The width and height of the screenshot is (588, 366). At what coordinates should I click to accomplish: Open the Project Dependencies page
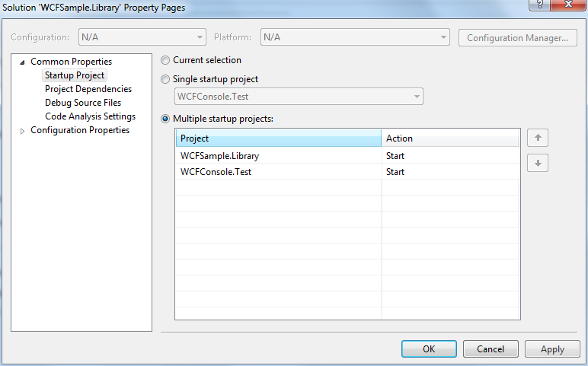(x=88, y=89)
